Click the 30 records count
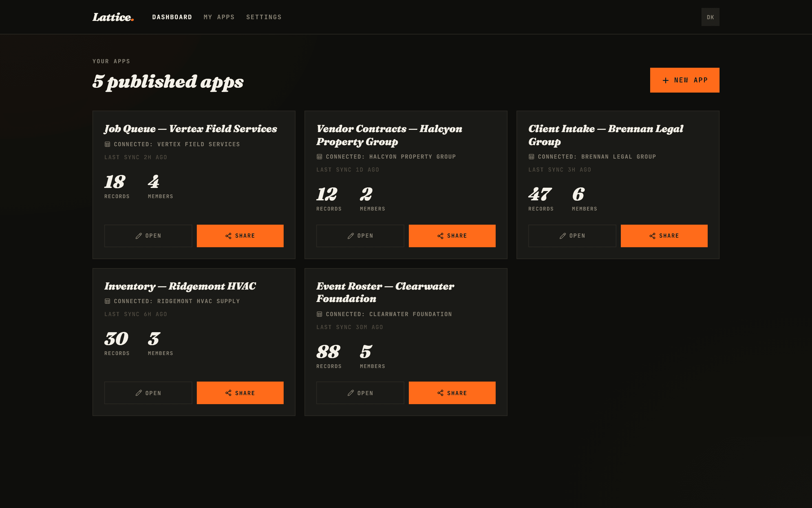 click(116, 339)
